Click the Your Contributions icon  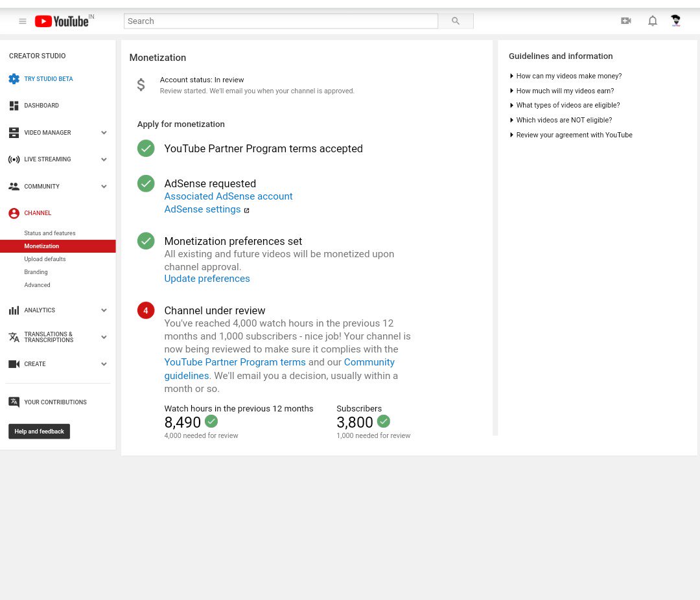[14, 402]
